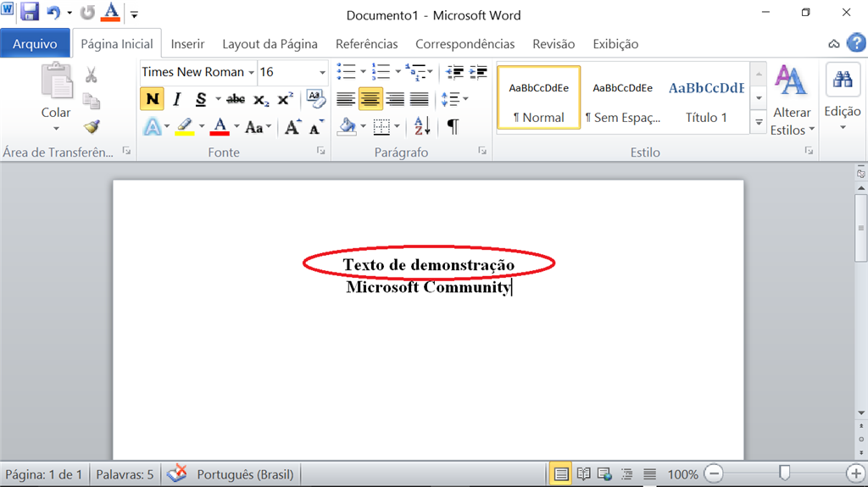This screenshot has width=868, height=487.
Task: Increase font size with the grow font A
Action: click(292, 127)
